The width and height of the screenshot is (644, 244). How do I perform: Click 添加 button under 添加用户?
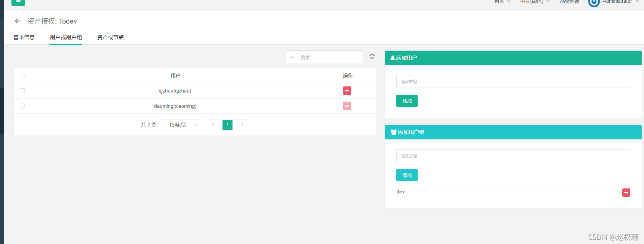(407, 101)
